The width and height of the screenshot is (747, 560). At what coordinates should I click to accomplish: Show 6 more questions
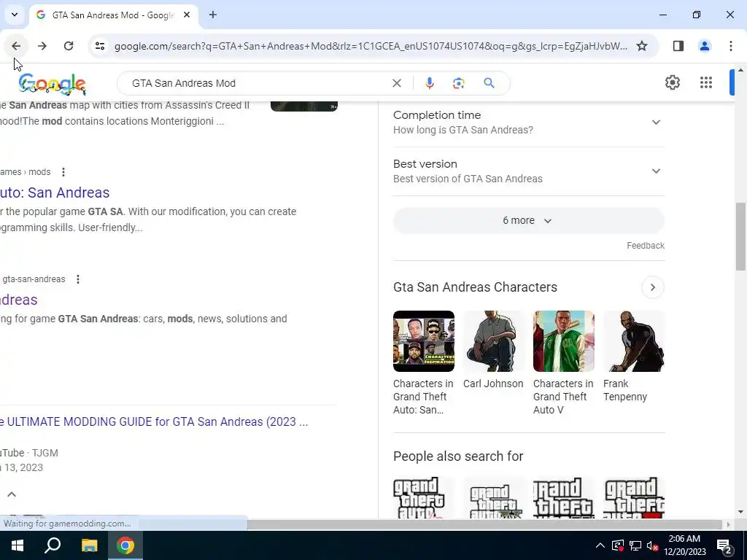pos(529,220)
